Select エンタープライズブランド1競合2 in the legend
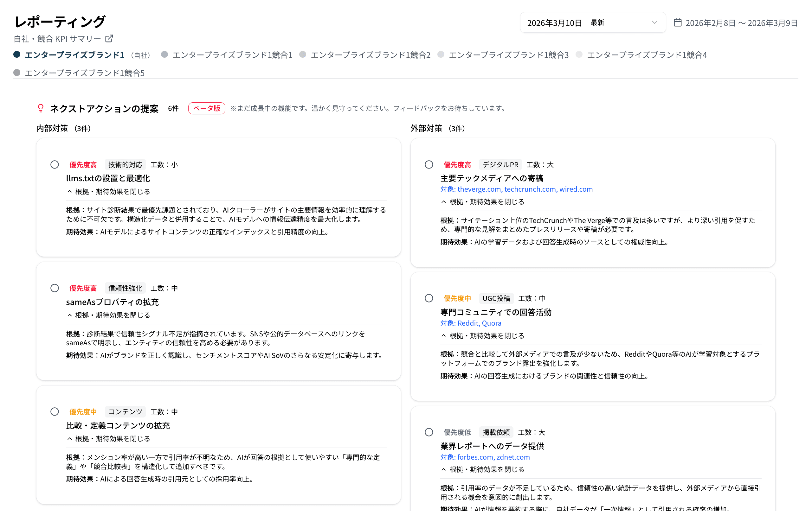Image resolution: width=812 pixels, height=522 pixels. 303,54
